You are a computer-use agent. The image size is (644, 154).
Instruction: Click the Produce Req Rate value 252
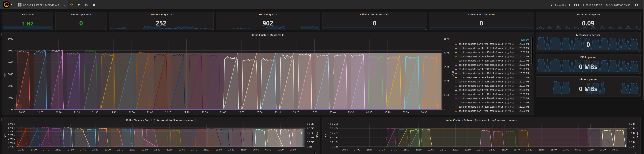point(161,23)
